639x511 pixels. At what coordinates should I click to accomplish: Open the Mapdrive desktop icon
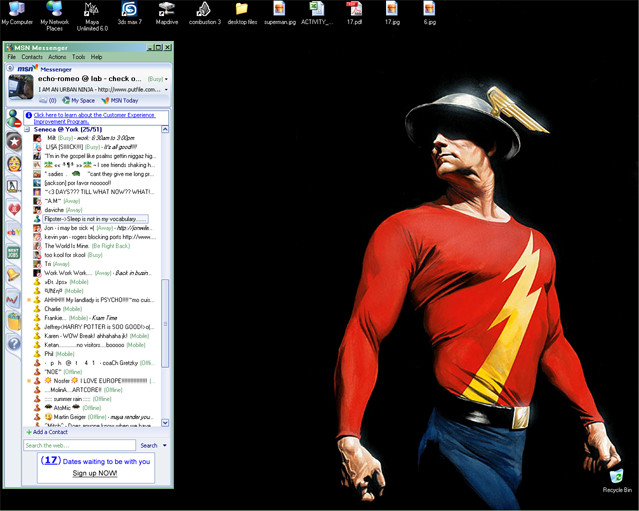click(x=167, y=13)
